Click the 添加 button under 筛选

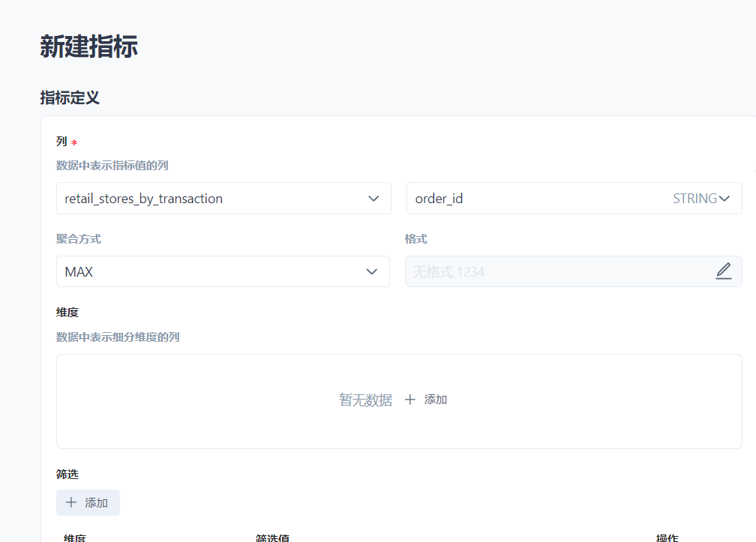(x=88, y=502)
